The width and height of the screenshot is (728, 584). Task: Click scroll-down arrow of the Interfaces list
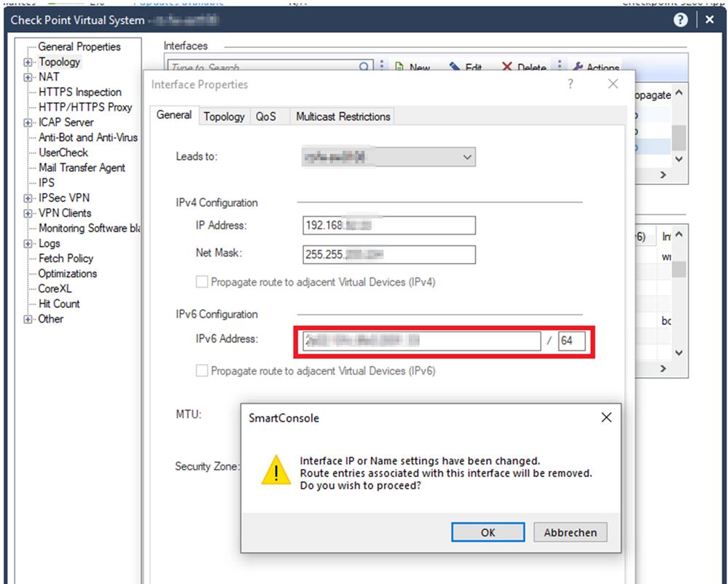(678, 159)
